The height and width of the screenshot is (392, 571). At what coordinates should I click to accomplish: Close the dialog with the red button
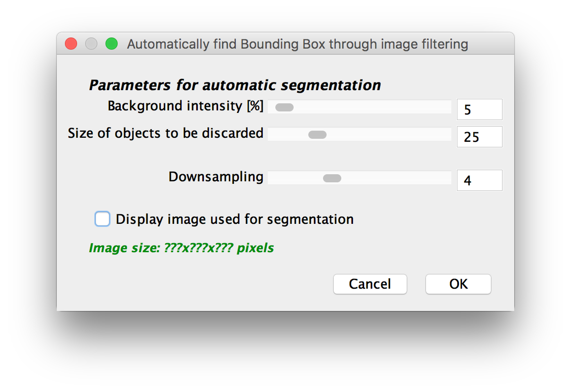click(x=71, y=44)
